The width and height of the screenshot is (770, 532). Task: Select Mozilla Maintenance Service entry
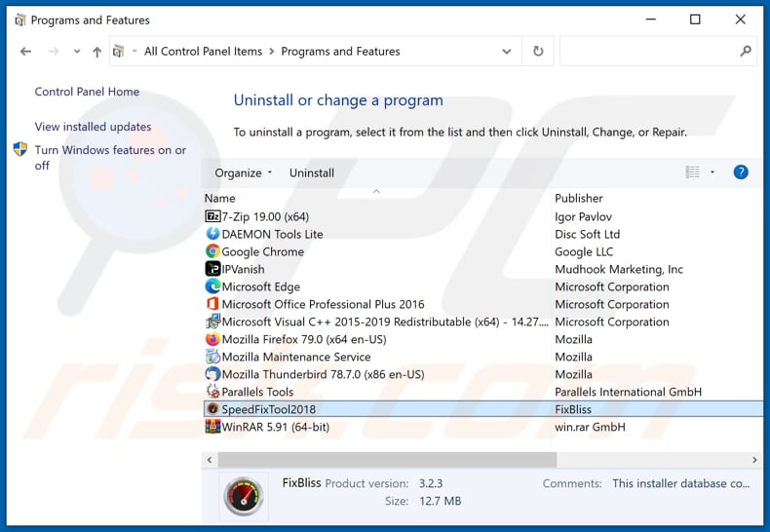[296, 357]
